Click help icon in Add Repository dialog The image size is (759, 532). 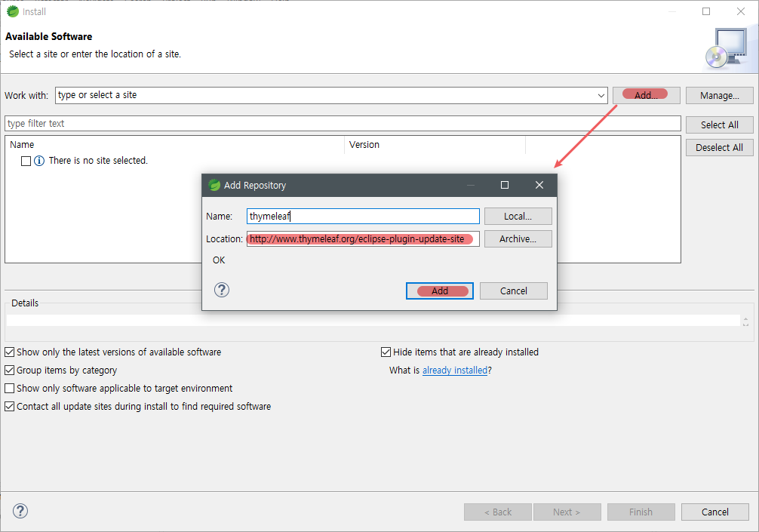pyautogui.click(x=222, y=291)
